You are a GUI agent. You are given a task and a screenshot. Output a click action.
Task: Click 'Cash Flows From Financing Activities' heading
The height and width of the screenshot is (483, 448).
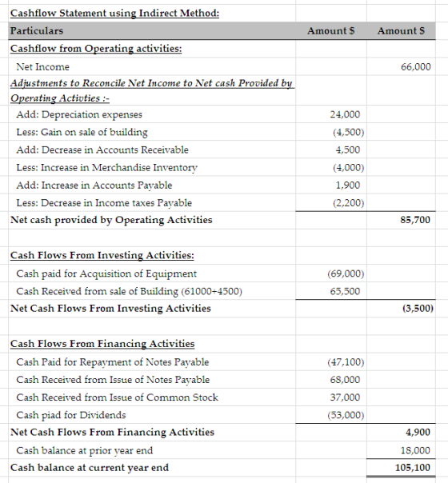click(102, 344)
